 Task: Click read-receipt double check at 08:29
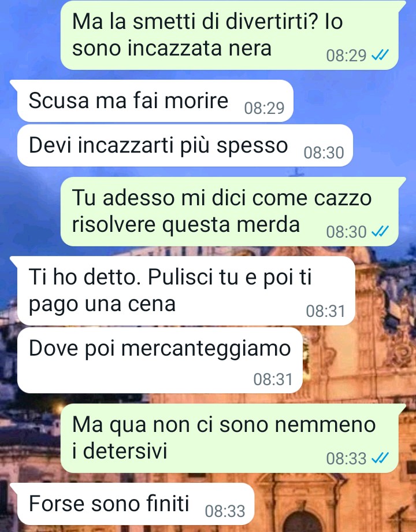[x=380, y=55]
